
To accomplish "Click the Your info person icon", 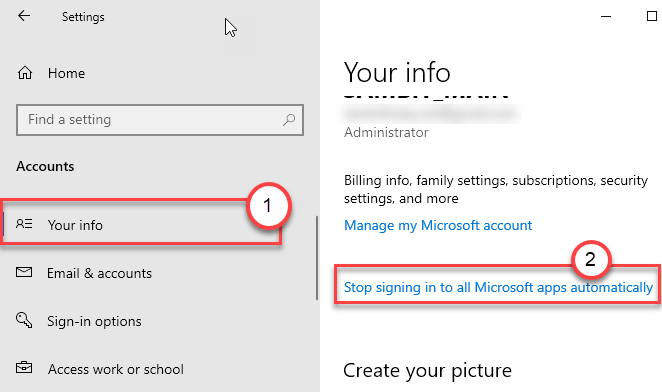I will point(24,224).
